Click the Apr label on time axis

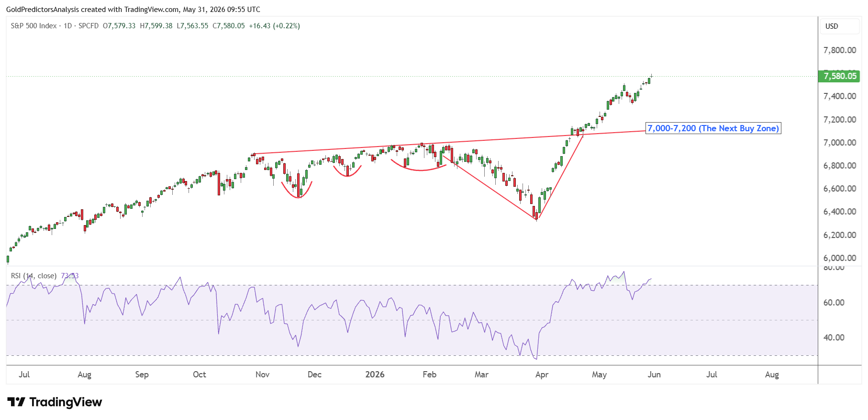click(542, 375)
